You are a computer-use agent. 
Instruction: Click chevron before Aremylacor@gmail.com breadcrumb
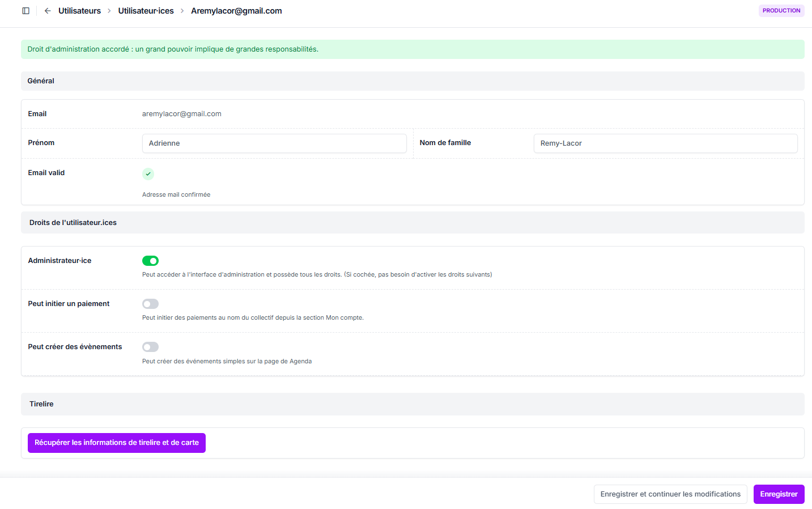182,11
